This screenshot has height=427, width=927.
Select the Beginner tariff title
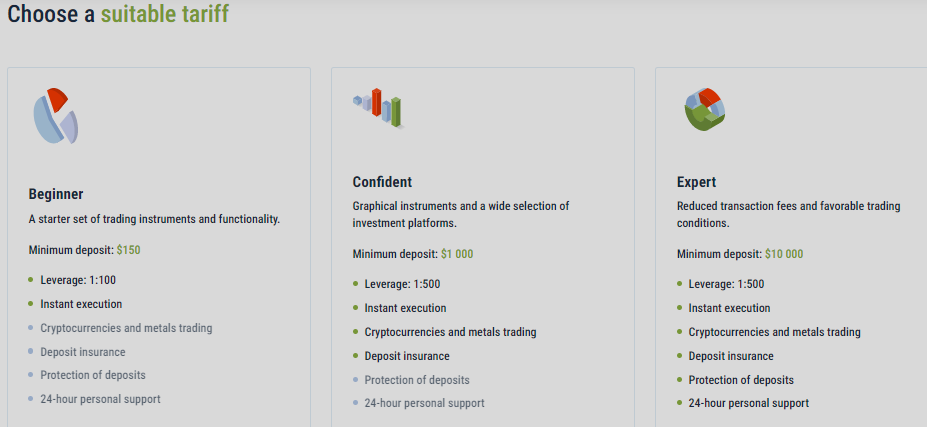pos(56,194)
